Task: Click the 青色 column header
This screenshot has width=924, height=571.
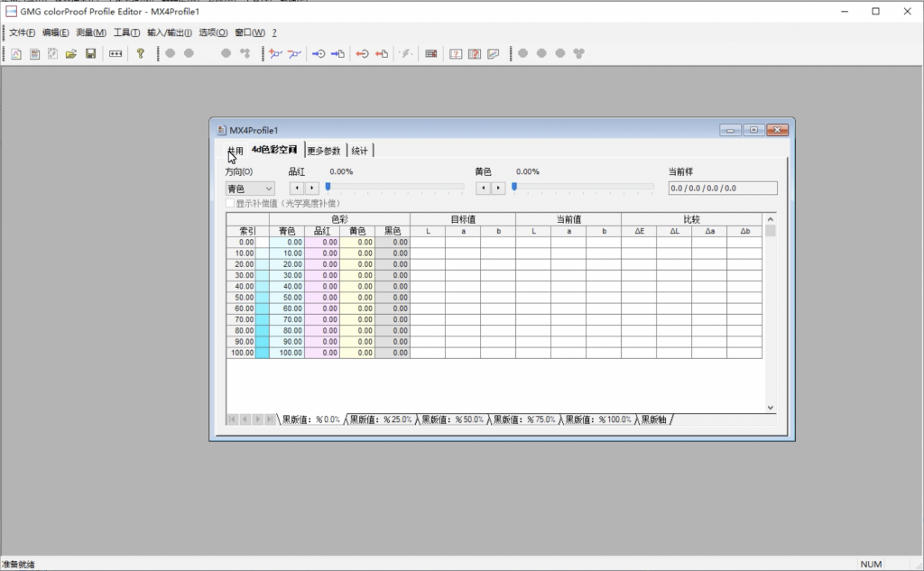Action: click(287, 231)
